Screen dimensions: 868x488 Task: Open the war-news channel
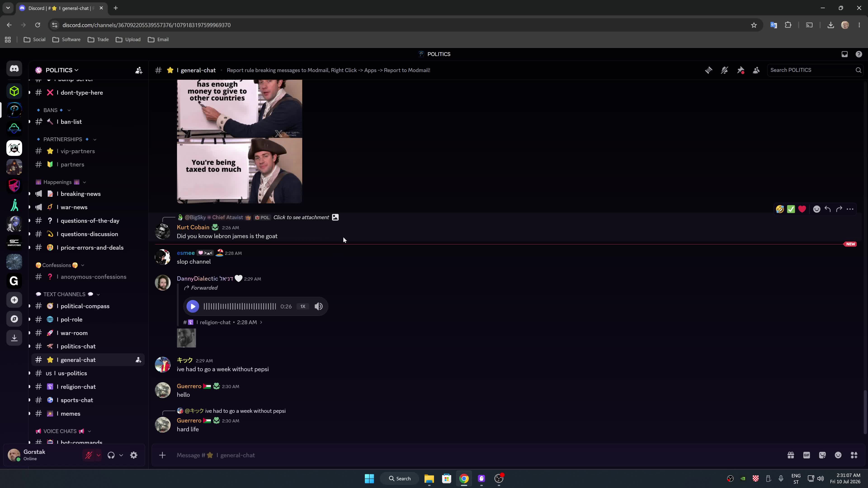pos(88,207)
